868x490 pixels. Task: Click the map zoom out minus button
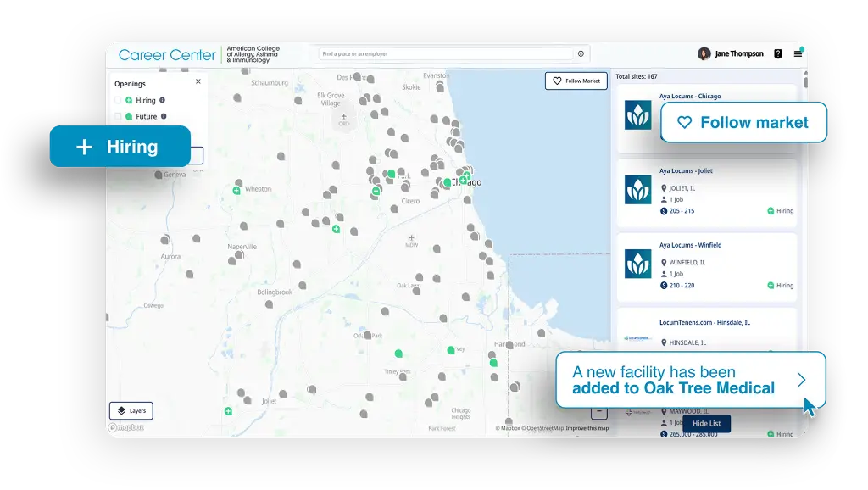[599, 413]
